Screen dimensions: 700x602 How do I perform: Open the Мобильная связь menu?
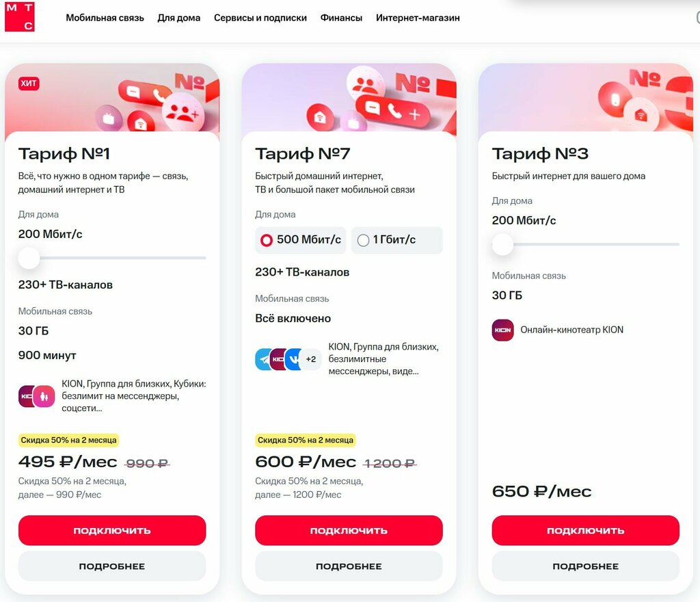[x=105, y=18]
